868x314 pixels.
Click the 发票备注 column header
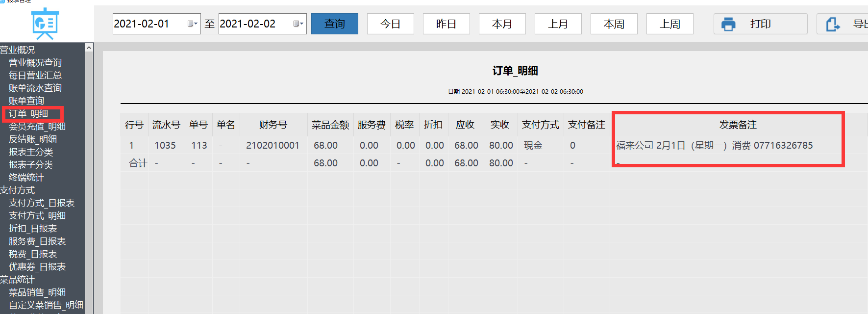pyautogui.click(x=738, y=125)
